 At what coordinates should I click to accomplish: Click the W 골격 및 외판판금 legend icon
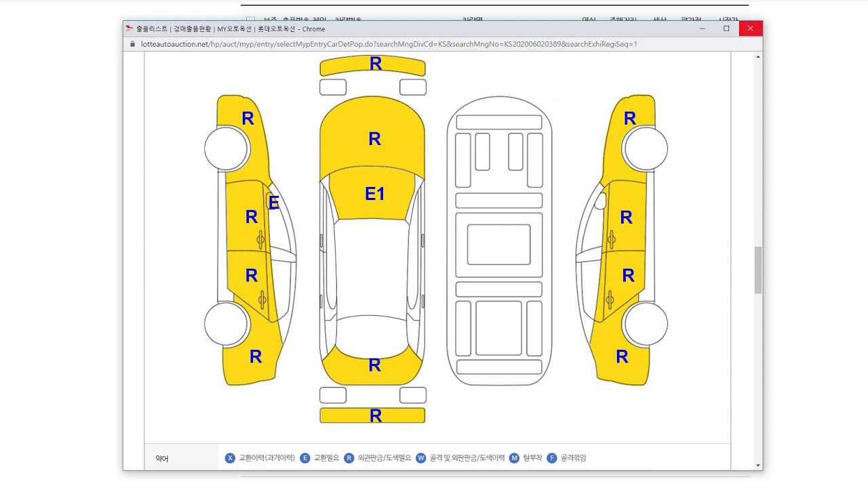click(421, 458)
